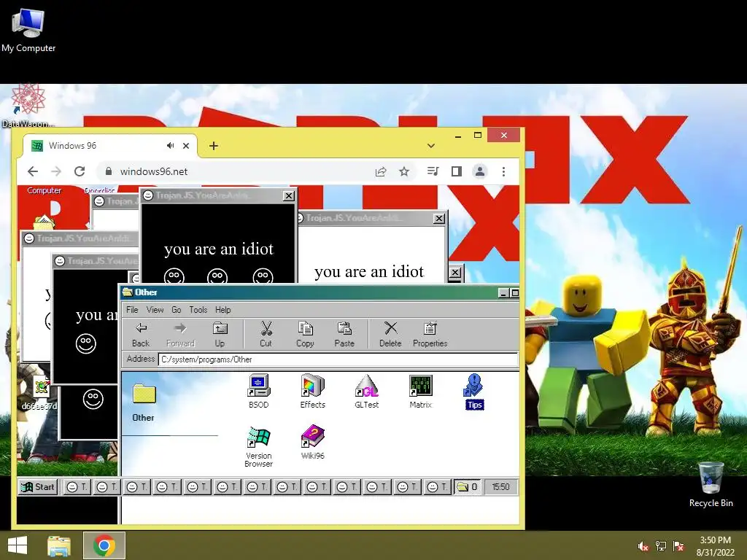The image size is (747, 560).
Task: Open Chrome media control icon
Action: [433, 171]
